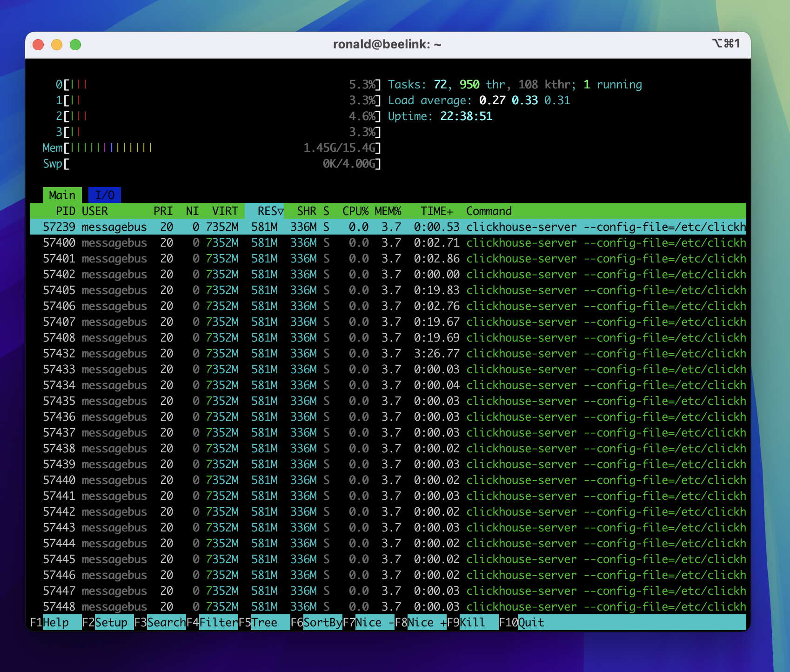The height and width of the screenshot is (672, 790).
Task: Toggle sort order on RES column
Action: [264, 211]
